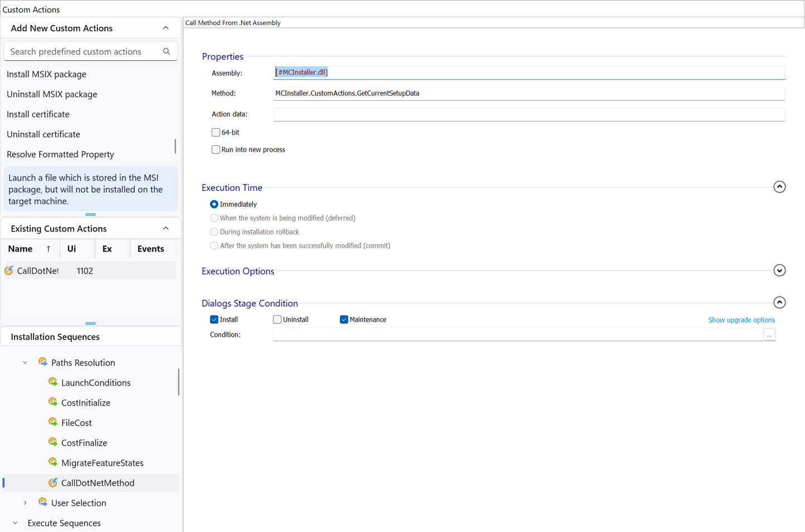805x532 pixels.
Task: Open the Show upgrade options link
Action: 741,320
